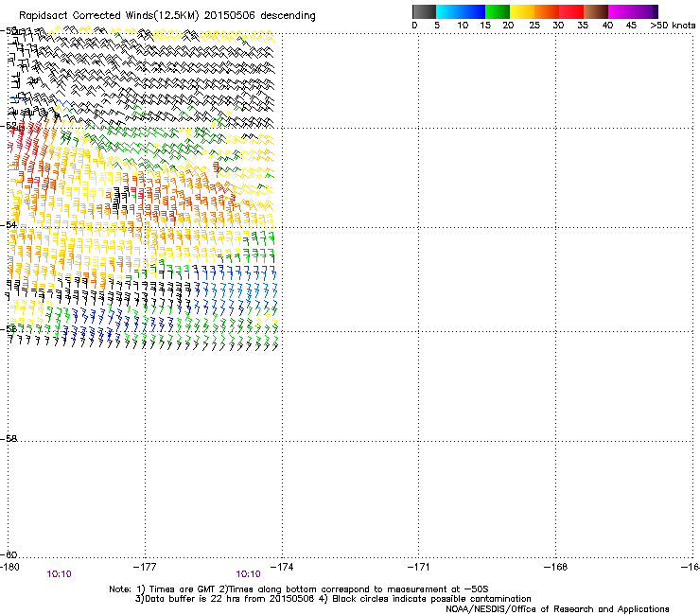Click the purple 10:10 time marker near -174
The height and width of the screenshot is (615, 700).
(x=248, y=574)
